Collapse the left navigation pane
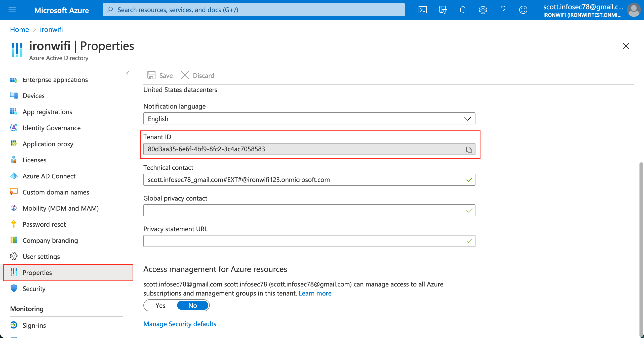 coord(127,73)
